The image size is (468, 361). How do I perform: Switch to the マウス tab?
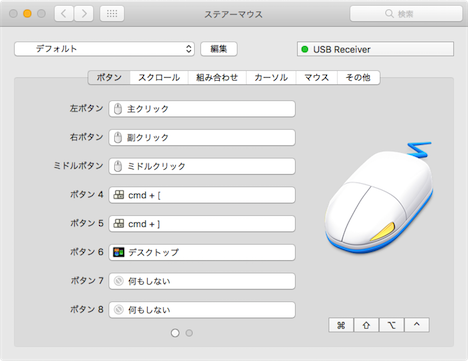[x=317, y=78]
